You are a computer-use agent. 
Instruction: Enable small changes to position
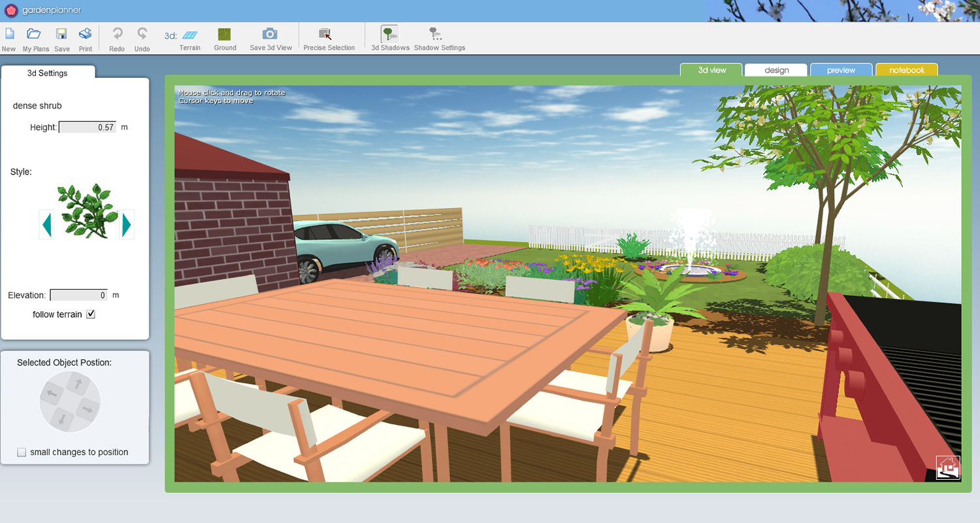point(22,452)
